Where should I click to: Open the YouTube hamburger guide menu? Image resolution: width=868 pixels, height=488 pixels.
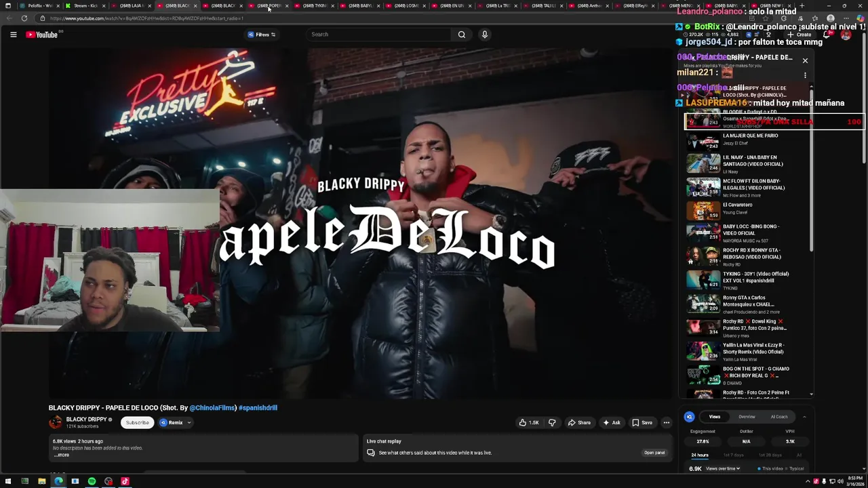(13, 35)
